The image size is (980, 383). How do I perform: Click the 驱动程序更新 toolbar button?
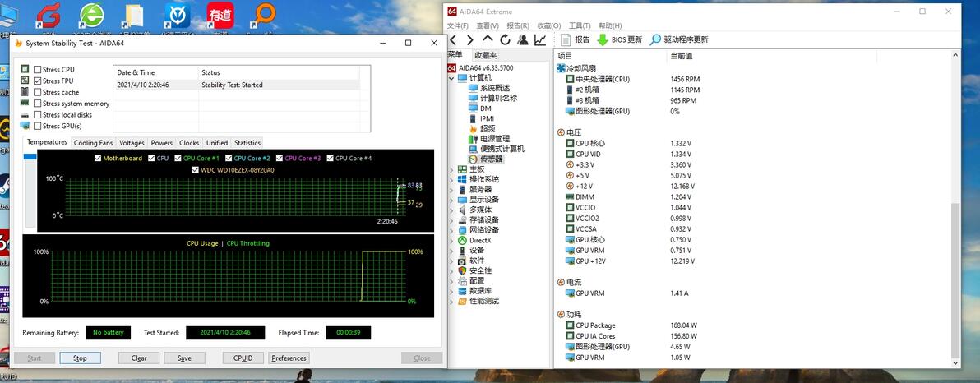(679, 40)
